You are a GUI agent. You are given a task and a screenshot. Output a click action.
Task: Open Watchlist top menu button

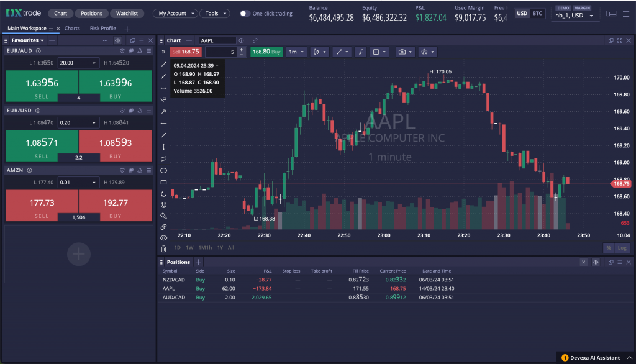tap(127, 14)
